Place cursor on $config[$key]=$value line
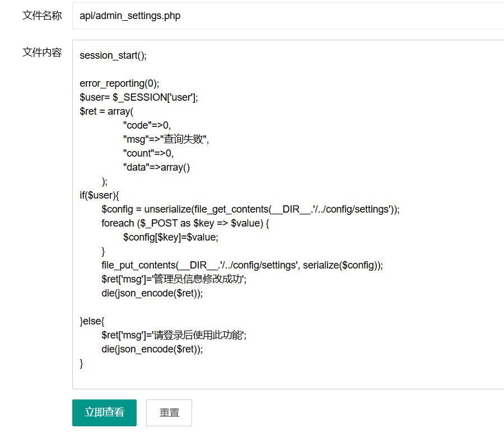Screen dimensions: 504x433 tap(171, 237)
